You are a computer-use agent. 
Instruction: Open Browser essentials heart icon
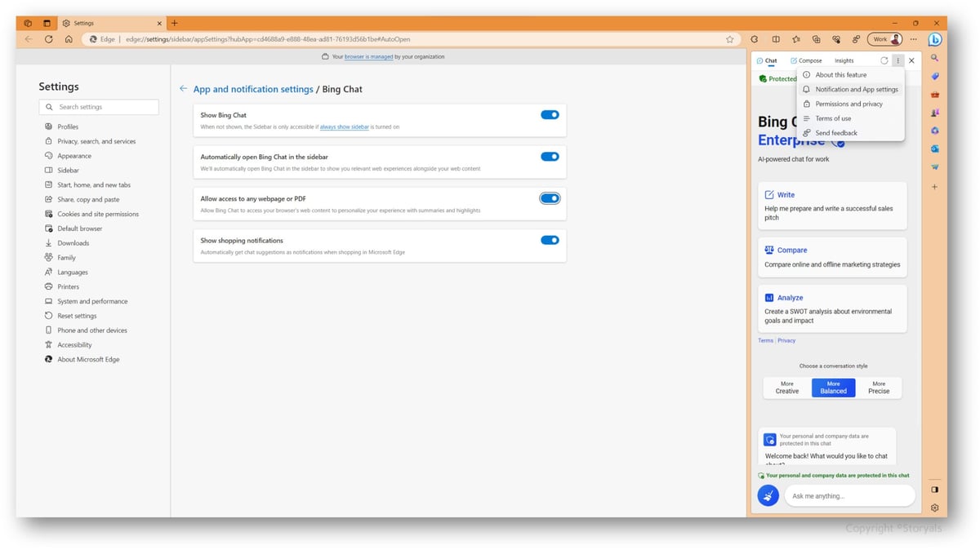pos(835,38)
